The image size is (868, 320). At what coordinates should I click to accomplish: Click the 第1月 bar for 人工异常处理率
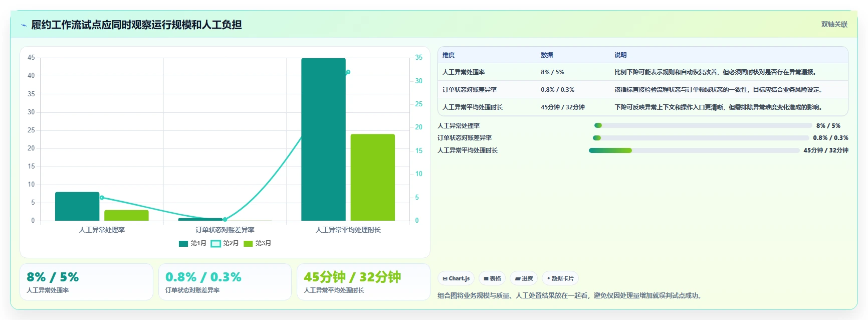tap(77, 206)
